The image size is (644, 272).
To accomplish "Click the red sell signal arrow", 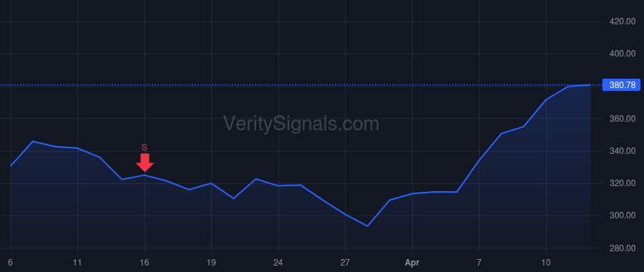I will [x=145, y=162].
